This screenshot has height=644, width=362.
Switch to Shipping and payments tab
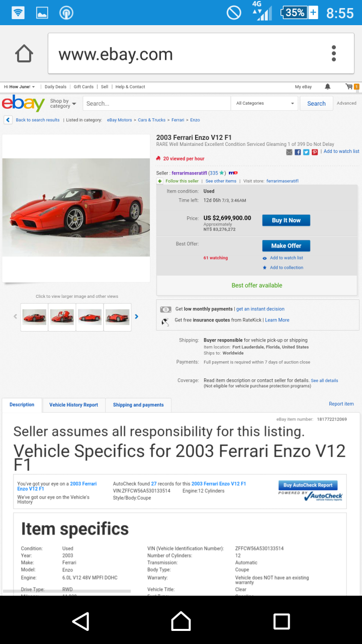click(x=138, y=405)
